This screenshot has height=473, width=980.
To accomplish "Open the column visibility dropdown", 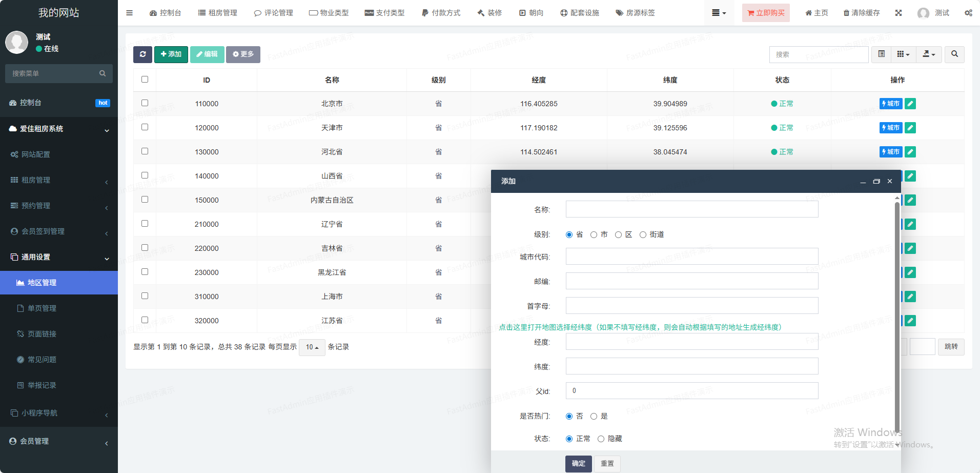I will (x=903, y=54).
